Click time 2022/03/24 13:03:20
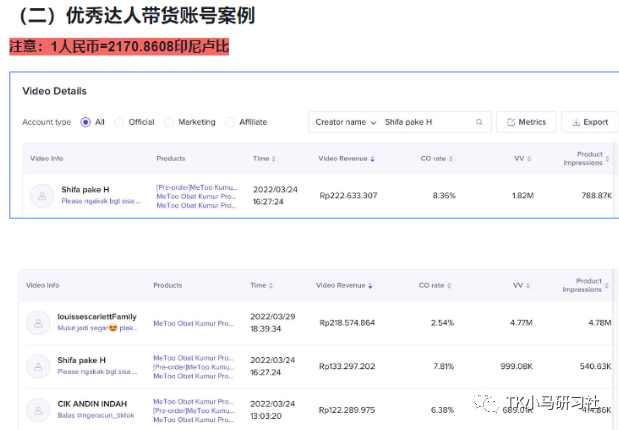Screen dimensions: 619x430 point(272,410)
